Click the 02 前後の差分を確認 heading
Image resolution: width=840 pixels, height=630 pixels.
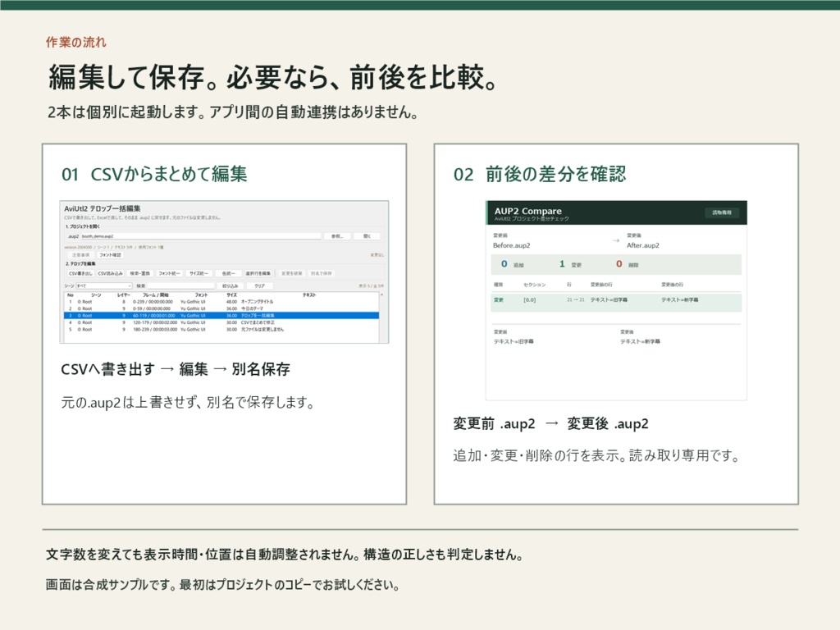coord(540,174)
